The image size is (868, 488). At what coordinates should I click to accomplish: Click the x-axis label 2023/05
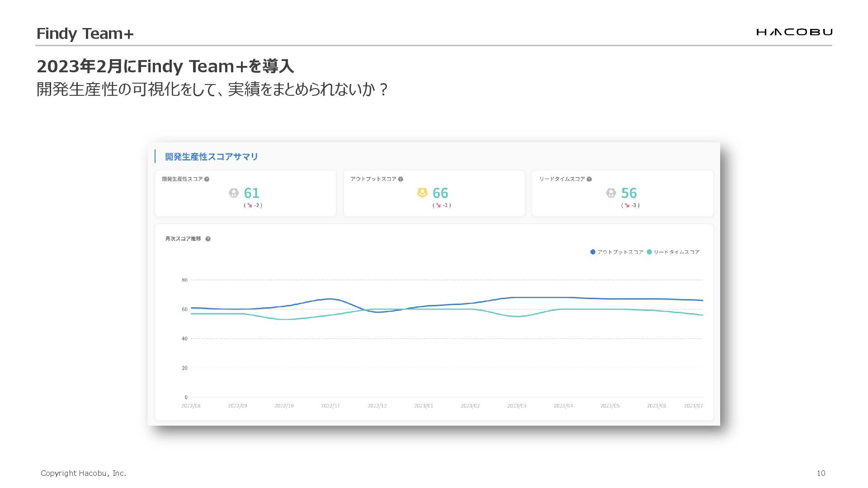tap(610, 406)
